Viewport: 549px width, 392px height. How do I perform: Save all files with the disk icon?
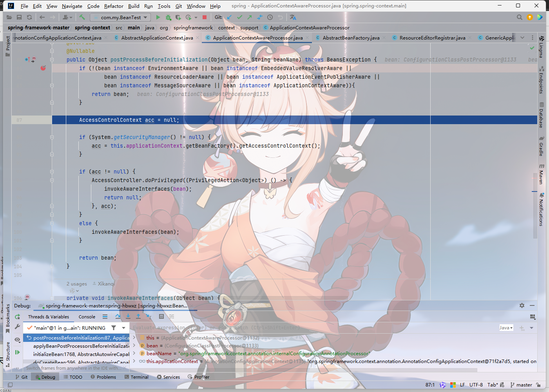[x=19, y=17]
